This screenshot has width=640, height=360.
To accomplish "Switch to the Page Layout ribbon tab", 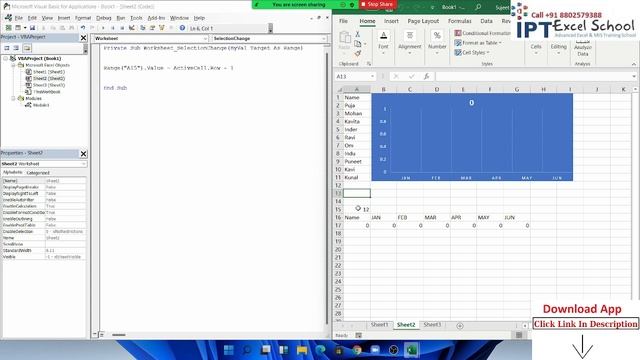I will (x=423, y=21).
